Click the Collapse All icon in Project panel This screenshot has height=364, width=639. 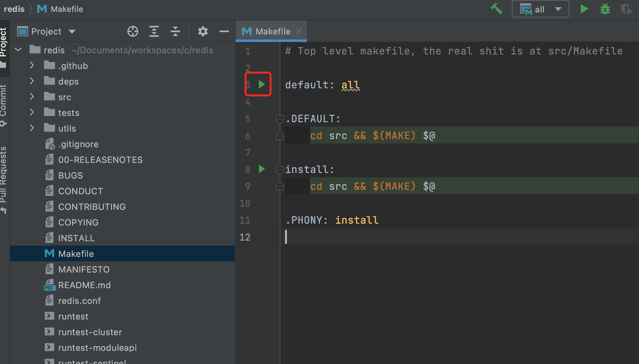point(175,31)
